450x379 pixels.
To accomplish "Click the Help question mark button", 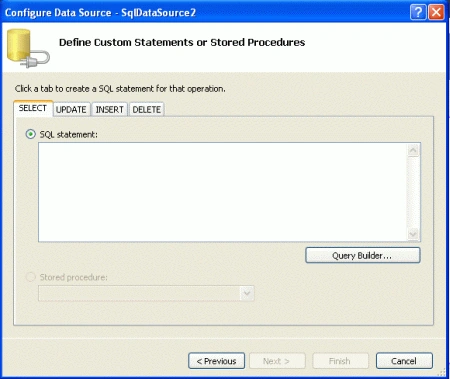I will pyautogui.click(x=418, y=12).
